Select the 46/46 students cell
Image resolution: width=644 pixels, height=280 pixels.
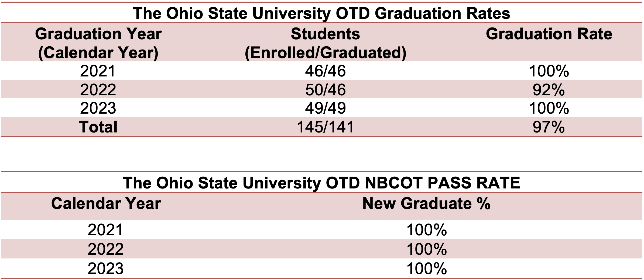[x=325, y=71]
